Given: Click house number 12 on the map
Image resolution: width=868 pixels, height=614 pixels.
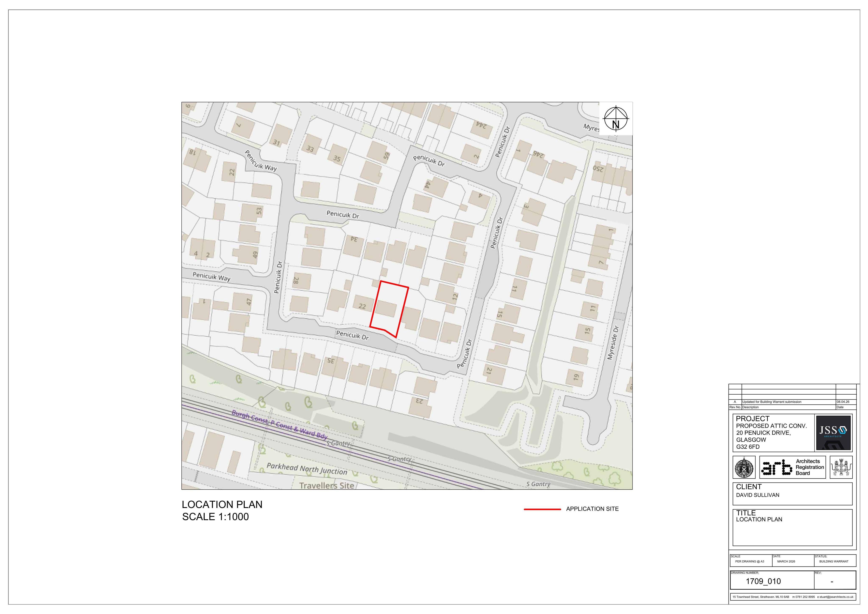Looking at the screenshot, I should pos(455,297).
